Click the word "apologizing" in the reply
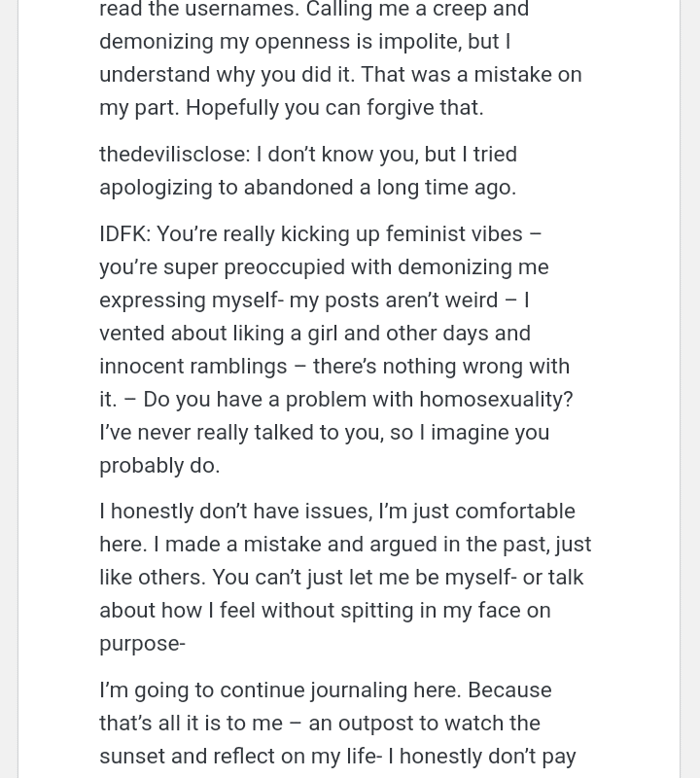700x778 pixels. [156, 188]
